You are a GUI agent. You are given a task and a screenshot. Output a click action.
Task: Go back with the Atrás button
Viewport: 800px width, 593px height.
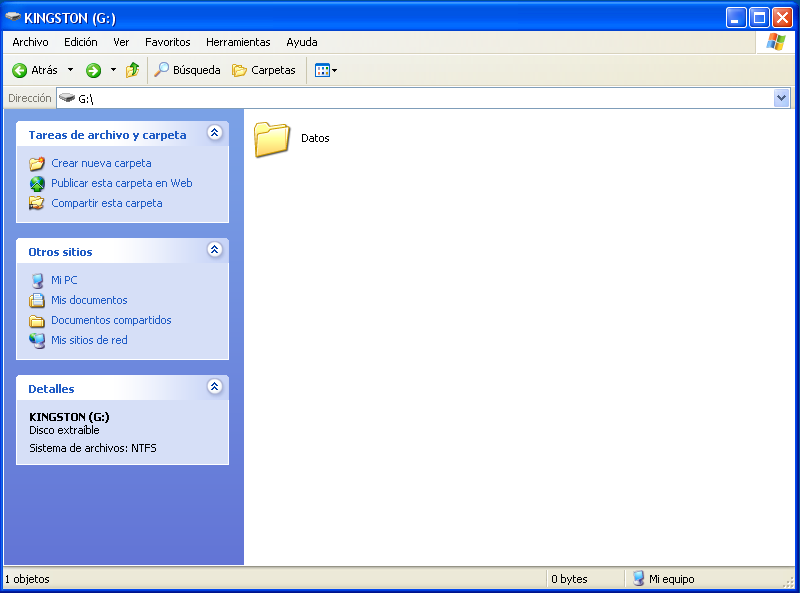point(35,70)
